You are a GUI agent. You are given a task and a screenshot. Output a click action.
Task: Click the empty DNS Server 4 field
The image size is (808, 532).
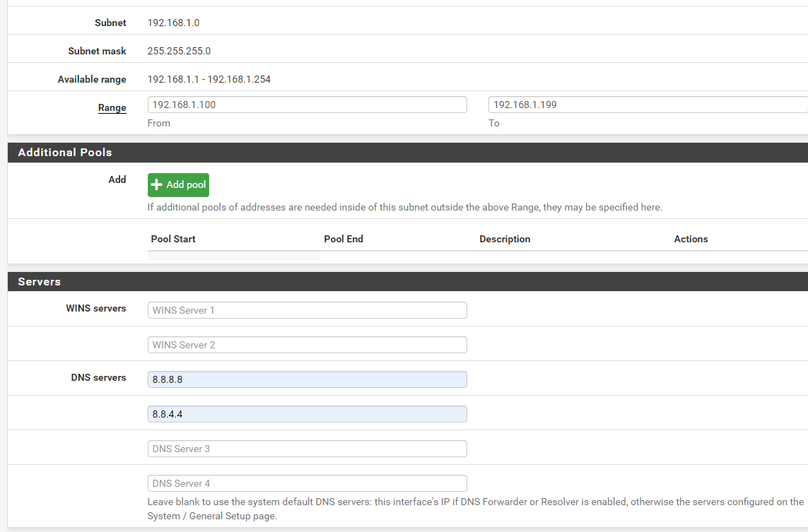tap(307, 483)
